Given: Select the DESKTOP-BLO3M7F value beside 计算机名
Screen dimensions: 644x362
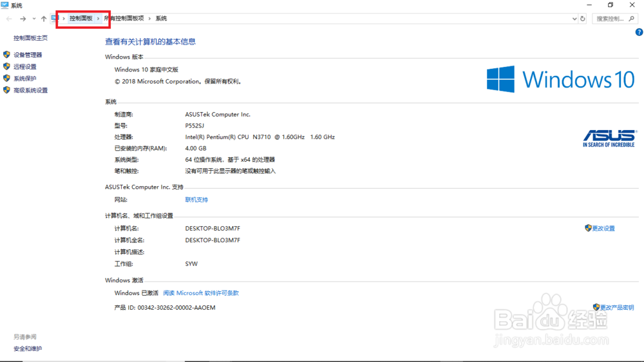Looking at the screenshot, I should click(x=213, y=229).
